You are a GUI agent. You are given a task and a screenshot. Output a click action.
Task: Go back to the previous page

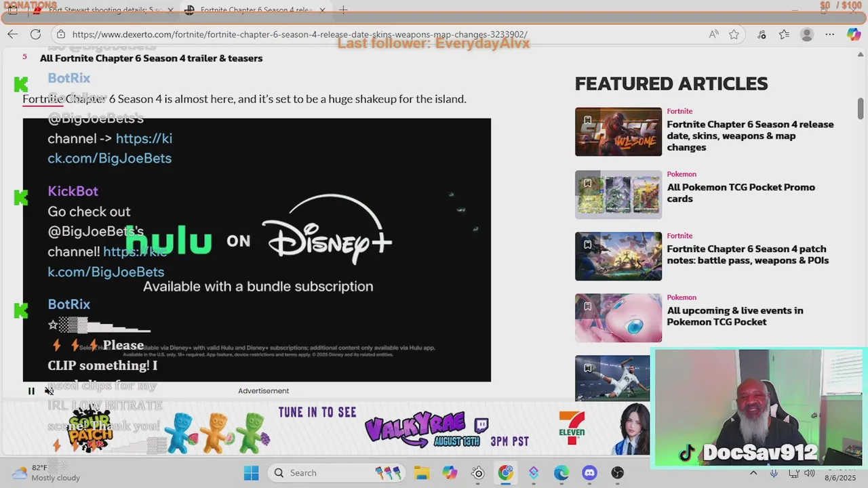pos(13,35)
